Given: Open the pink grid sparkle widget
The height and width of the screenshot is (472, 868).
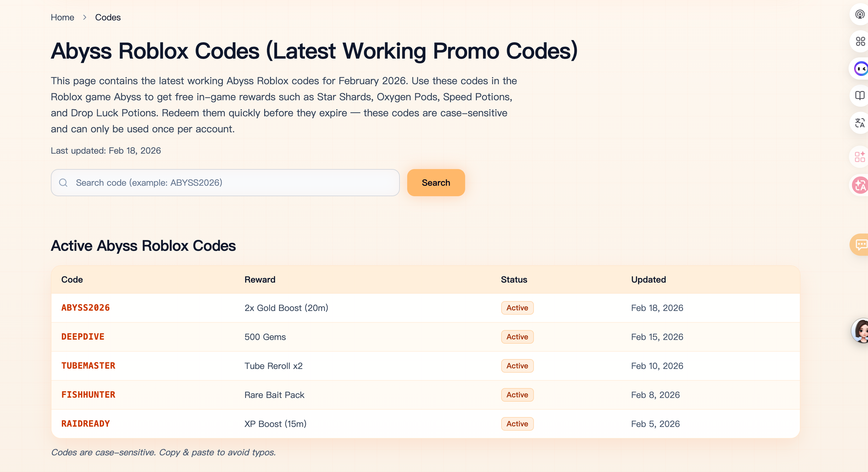Looking at the screenshot, I should (x=860, y=157).
